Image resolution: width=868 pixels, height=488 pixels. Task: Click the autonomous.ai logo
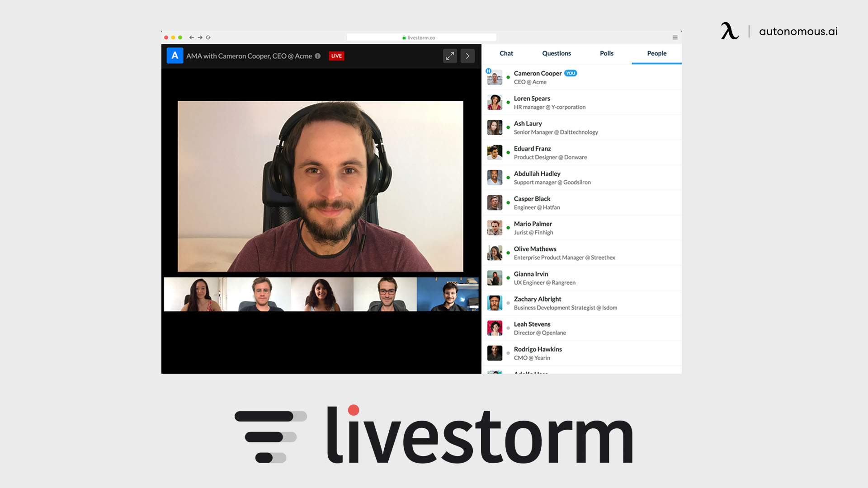779,31
